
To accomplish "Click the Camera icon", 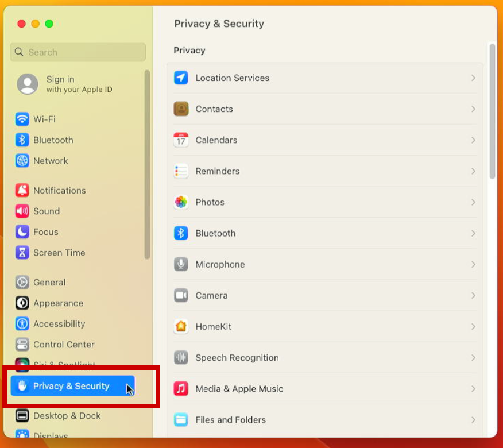I will (181, 296).
